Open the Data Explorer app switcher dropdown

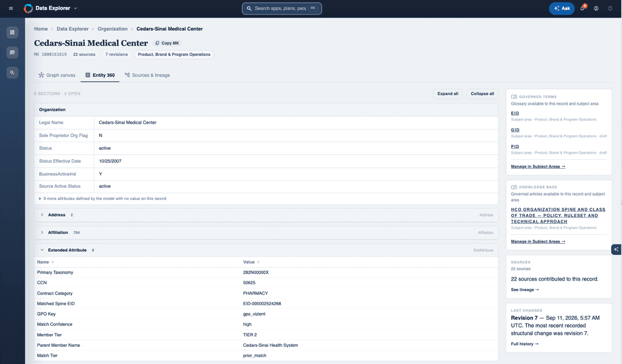[75, 9]
